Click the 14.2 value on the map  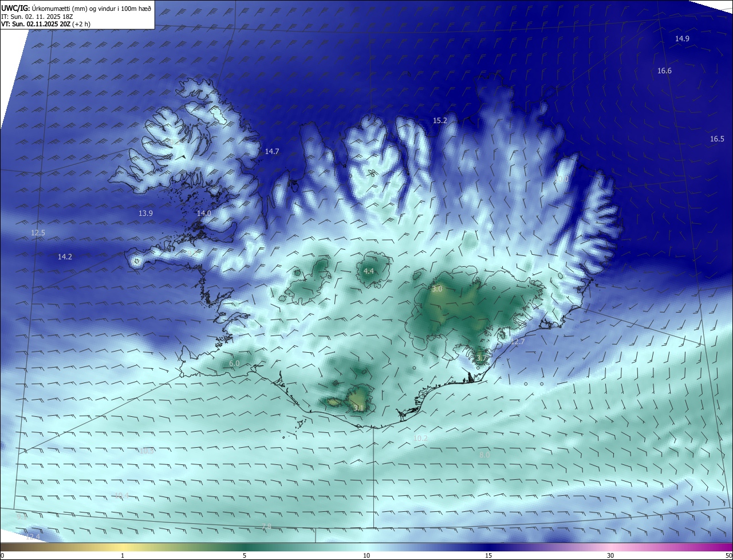65,257
